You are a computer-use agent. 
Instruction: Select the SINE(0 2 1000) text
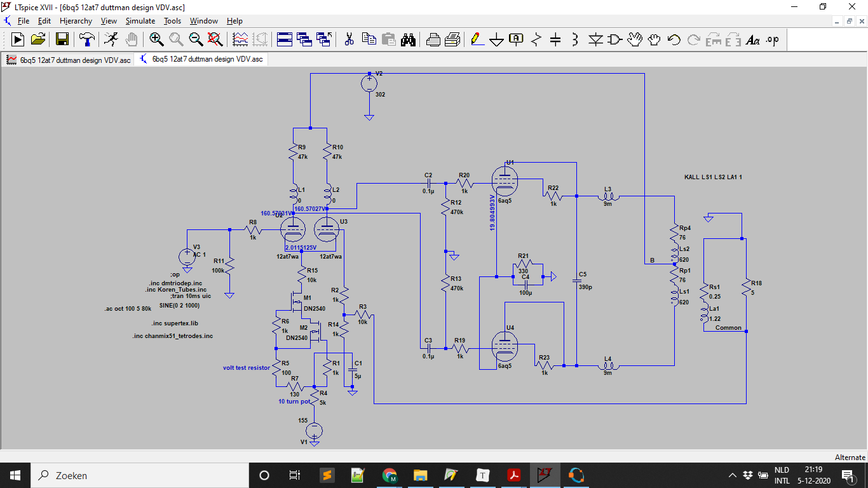pos(180,305)
